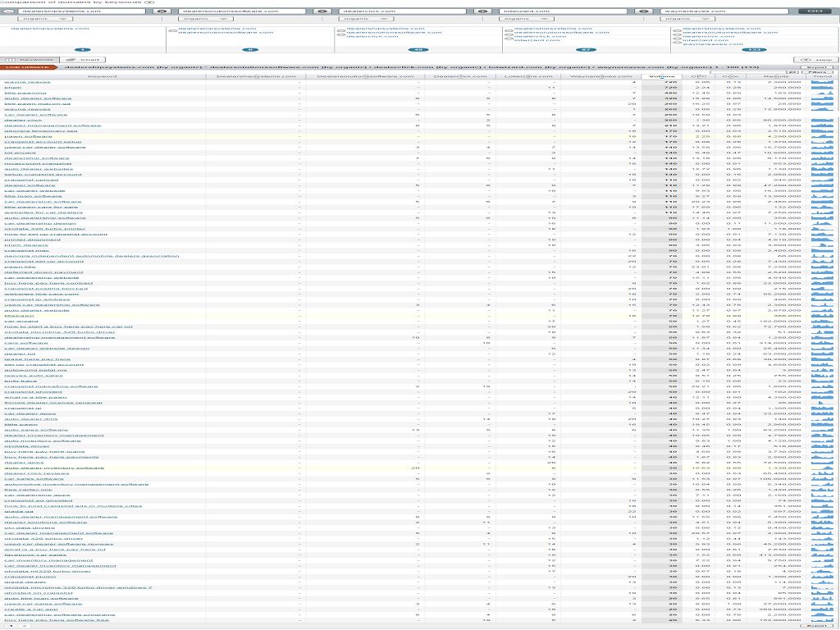Click the dealershipsystems.com domain input field
This screenshot has width=840, height=630.
(x=81, y=11)
